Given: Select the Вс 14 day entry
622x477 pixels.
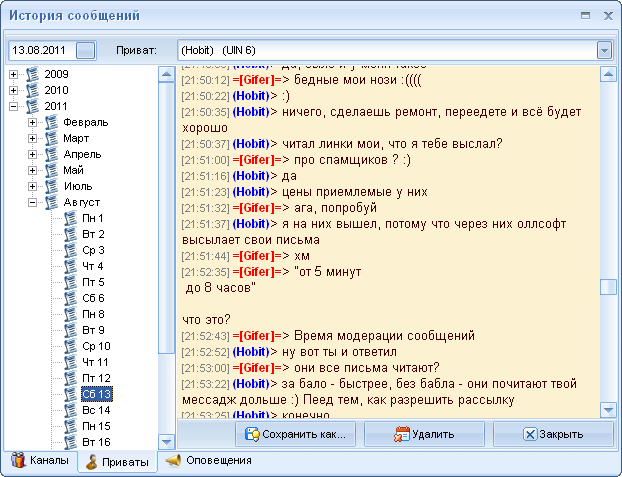Looking at the screenshot, I should coord(96,410).
